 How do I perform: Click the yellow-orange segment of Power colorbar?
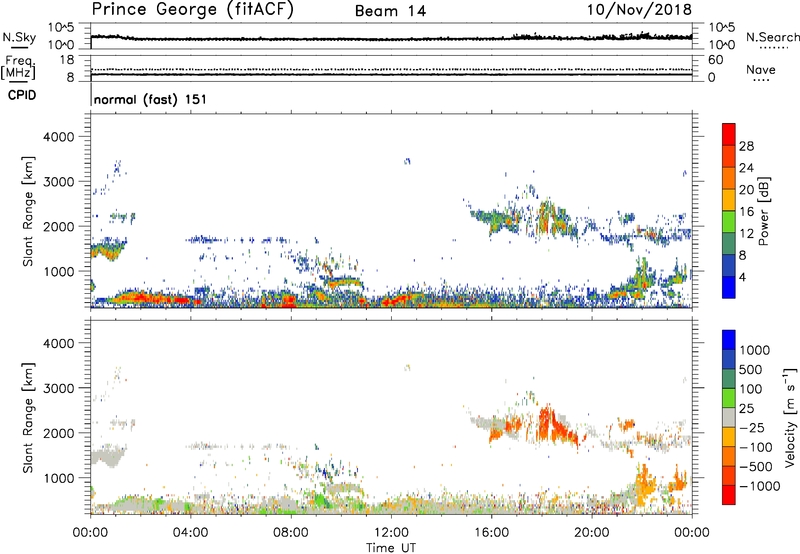(x=729, y=199)
